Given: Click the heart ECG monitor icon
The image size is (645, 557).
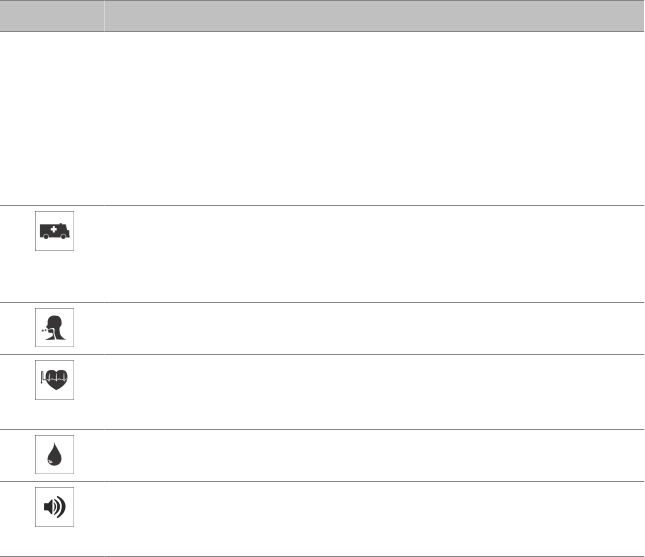Looking at the screenshot, I should click(x=54, y=381).
